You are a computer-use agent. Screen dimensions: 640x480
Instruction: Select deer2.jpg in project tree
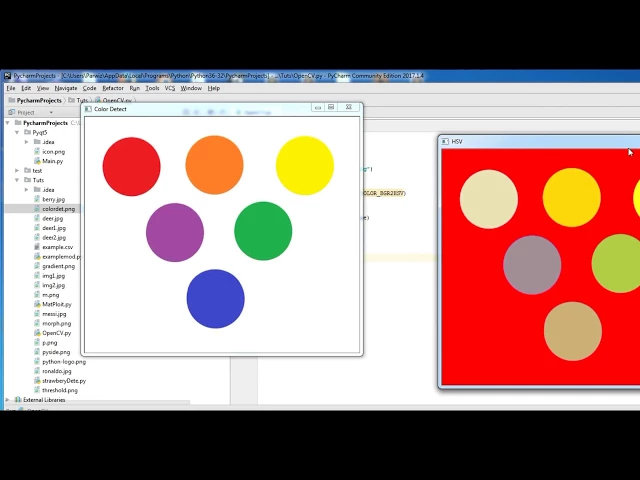(x=54, y=238)
